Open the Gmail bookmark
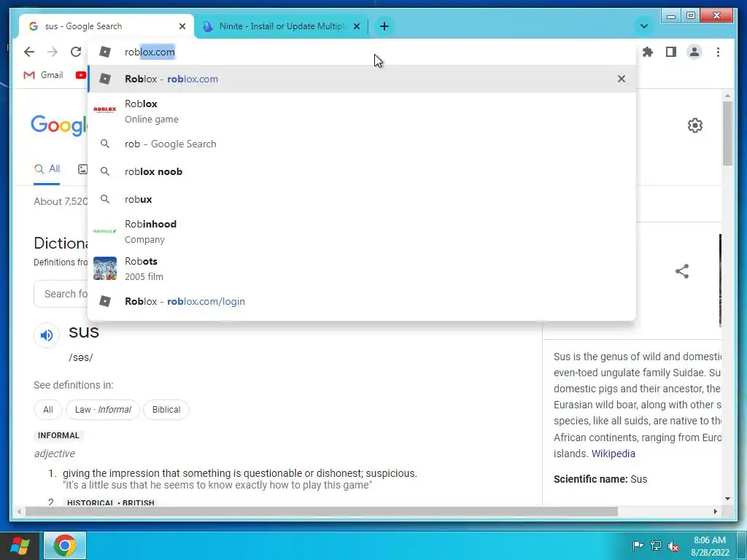Viewport: 747px width, 560px height. (43, 75)
